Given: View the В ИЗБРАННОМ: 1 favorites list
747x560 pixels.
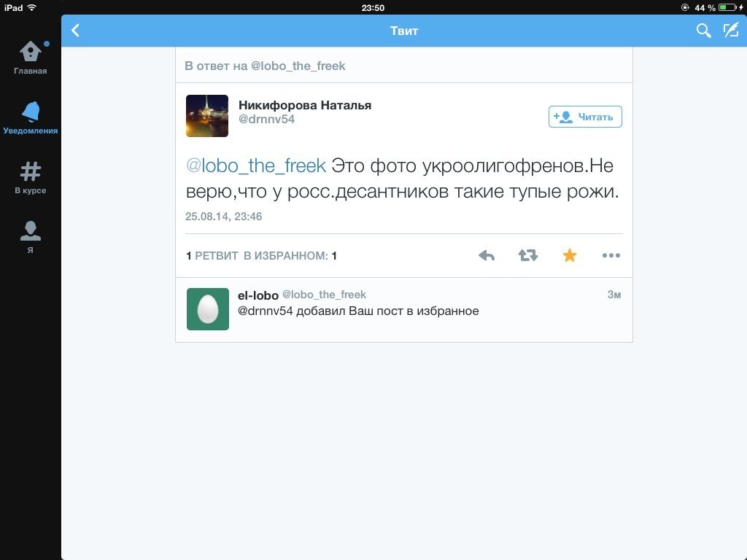Looking at the screenshot, I should [x=290, y=256].
